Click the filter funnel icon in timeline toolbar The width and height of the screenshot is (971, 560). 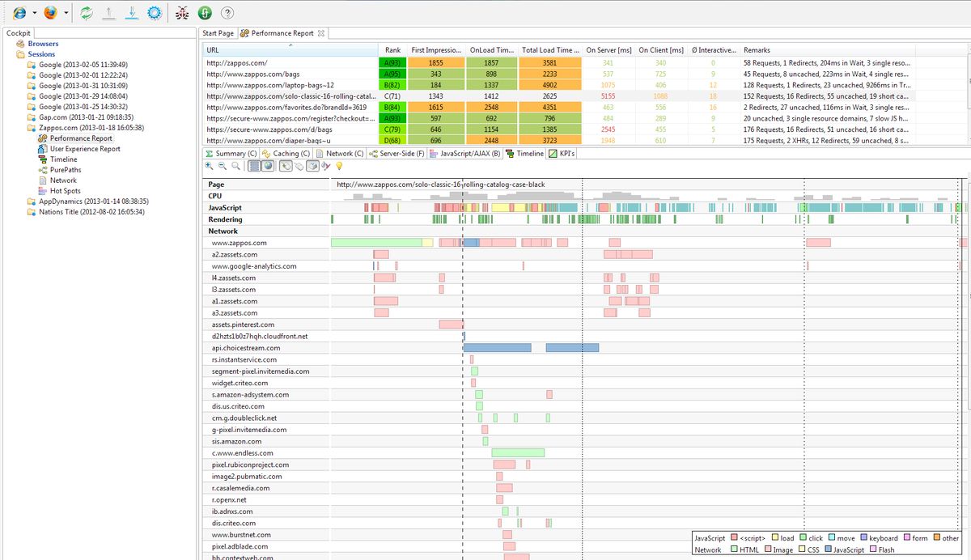pos(325,166)
